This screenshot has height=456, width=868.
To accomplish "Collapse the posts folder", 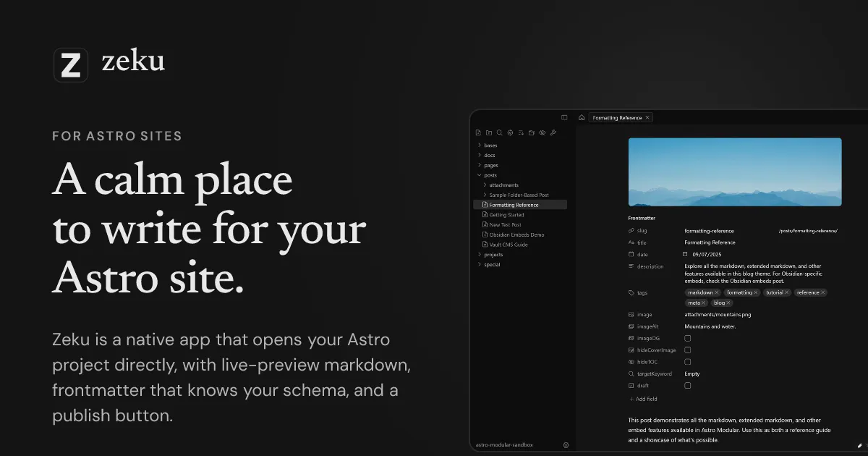I will [x=480, y=175].
